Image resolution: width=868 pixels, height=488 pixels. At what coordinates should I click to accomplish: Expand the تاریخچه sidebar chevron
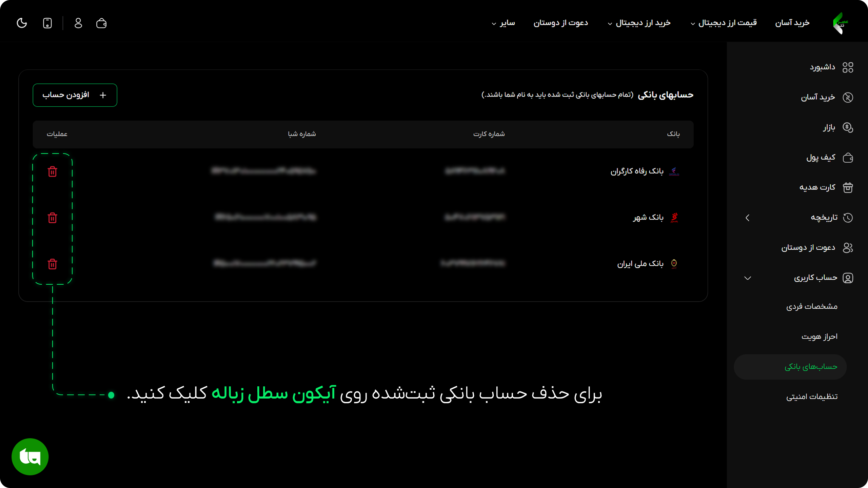(x=748, y=218)
